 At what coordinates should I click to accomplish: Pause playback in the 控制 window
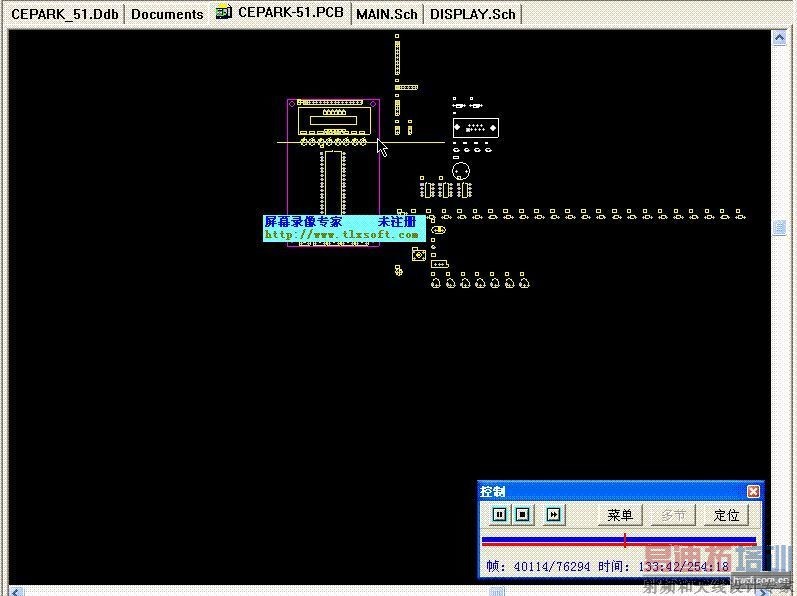pyautogui.click(x=499, y=515)
